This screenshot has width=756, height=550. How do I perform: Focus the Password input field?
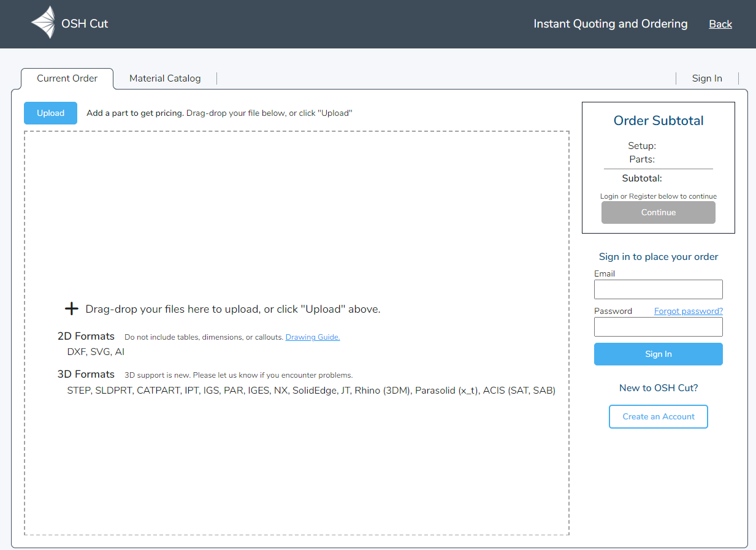[658, 327]
